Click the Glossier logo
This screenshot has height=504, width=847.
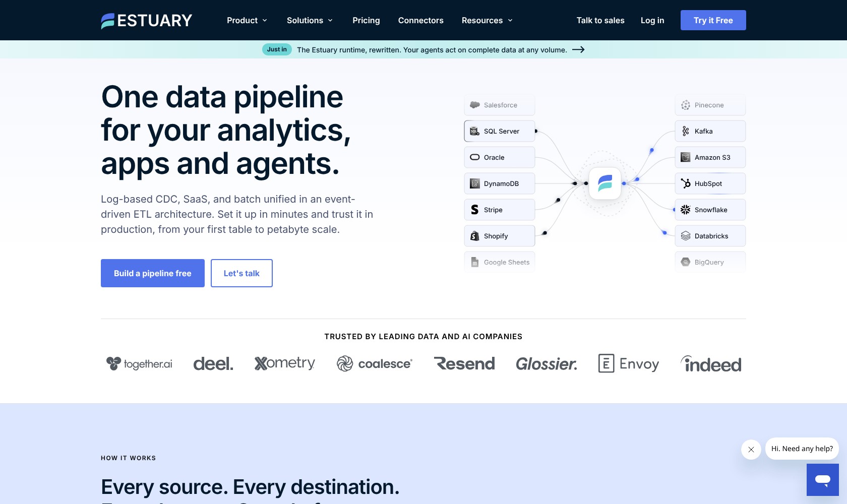547,364
